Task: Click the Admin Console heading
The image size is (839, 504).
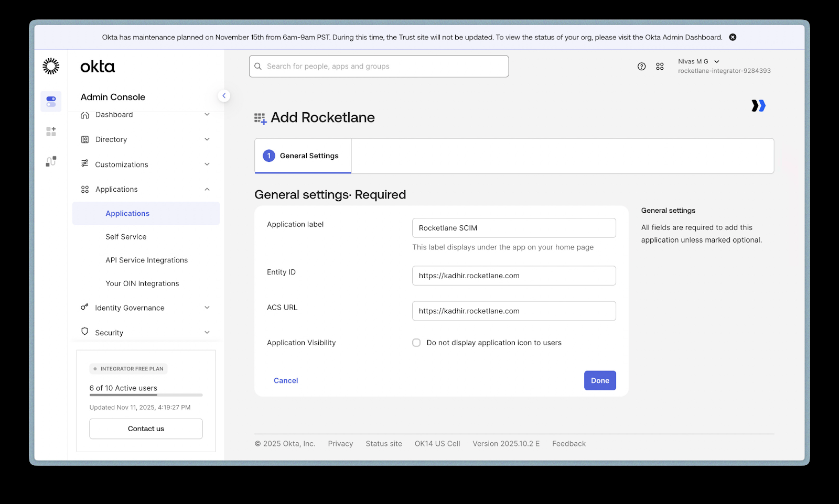Action: coord(113,97)
